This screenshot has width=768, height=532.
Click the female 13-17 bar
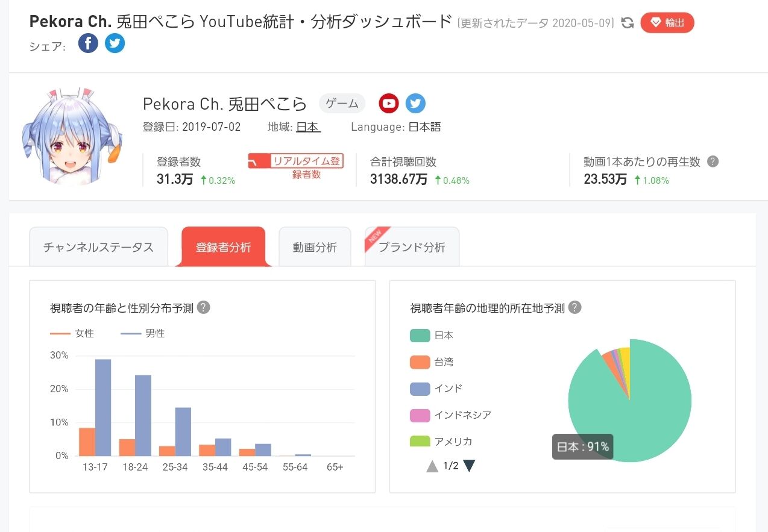pyautogui.click(x=87, y=442)
